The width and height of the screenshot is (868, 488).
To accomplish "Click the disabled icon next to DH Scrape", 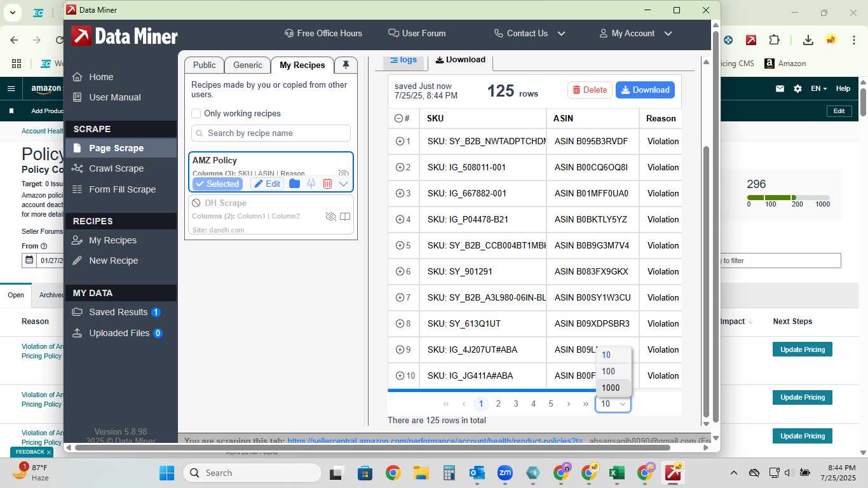I will tap(196, 203).
